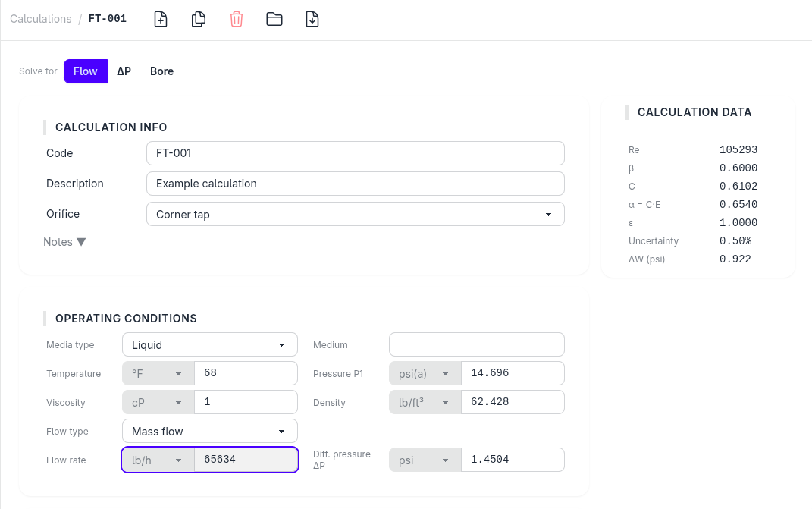
Task: Switch solve-for mode to ΔP
Action: pos(124,71)
